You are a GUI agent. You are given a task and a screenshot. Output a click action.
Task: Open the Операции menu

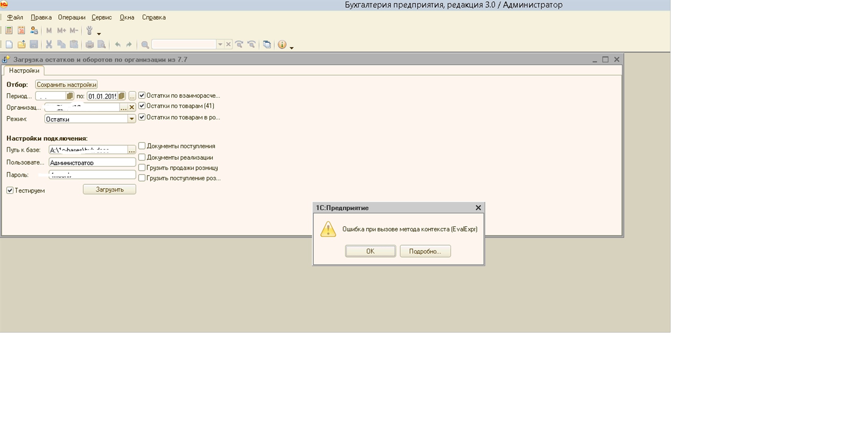(x=72, y=17)
